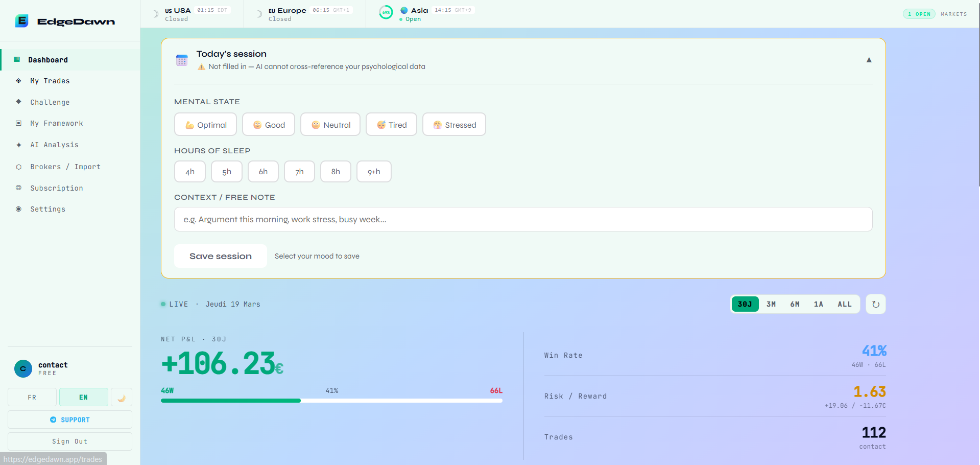Open AI Analysis
980x465 pixels.
70,145
